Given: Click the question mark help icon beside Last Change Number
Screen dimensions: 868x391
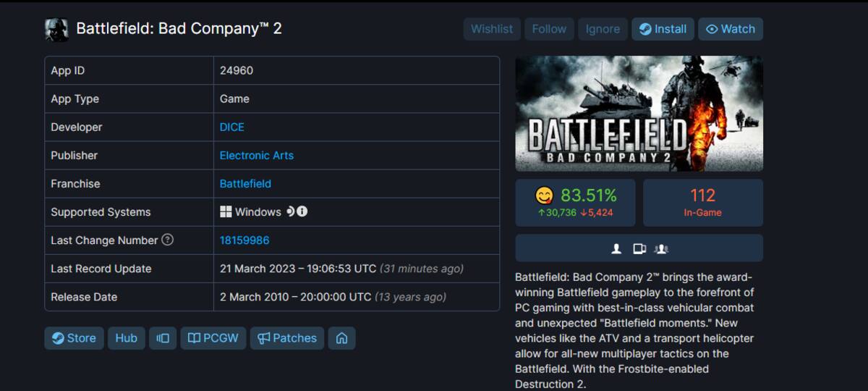Looking at the screenshot, I should point(168,240).
